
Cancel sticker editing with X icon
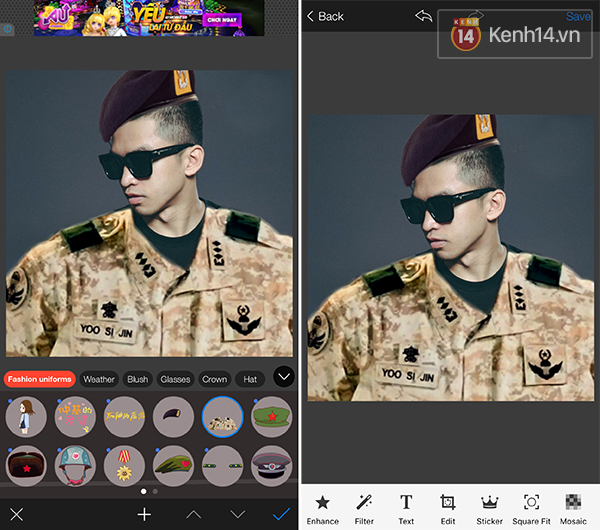point(16,514)
